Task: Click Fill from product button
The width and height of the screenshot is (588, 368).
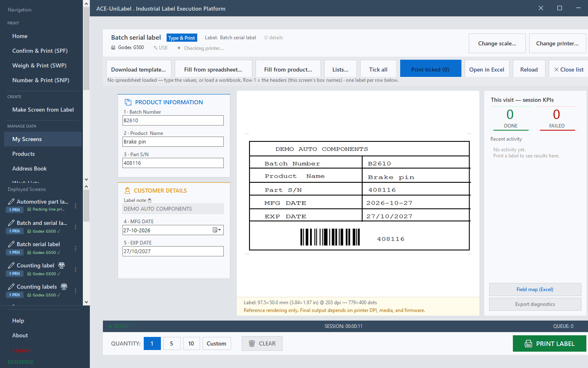Action: pyautogui.click(x=288, y=70)
